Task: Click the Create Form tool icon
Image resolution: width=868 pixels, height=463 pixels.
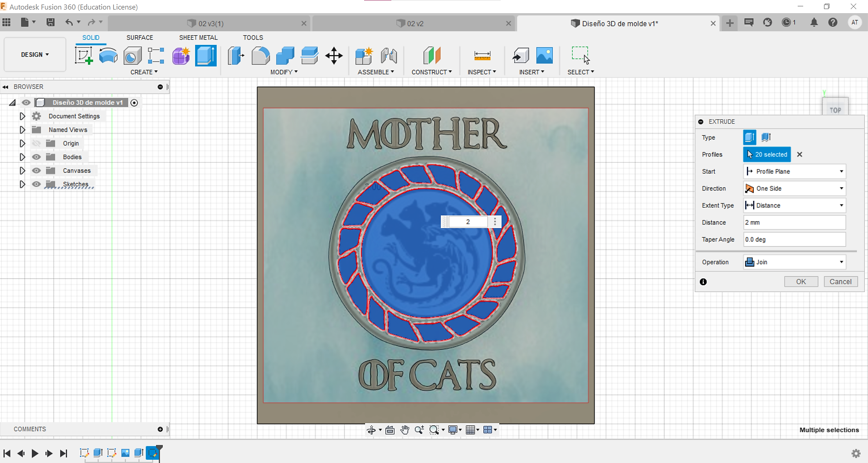Action: point(181,56)
